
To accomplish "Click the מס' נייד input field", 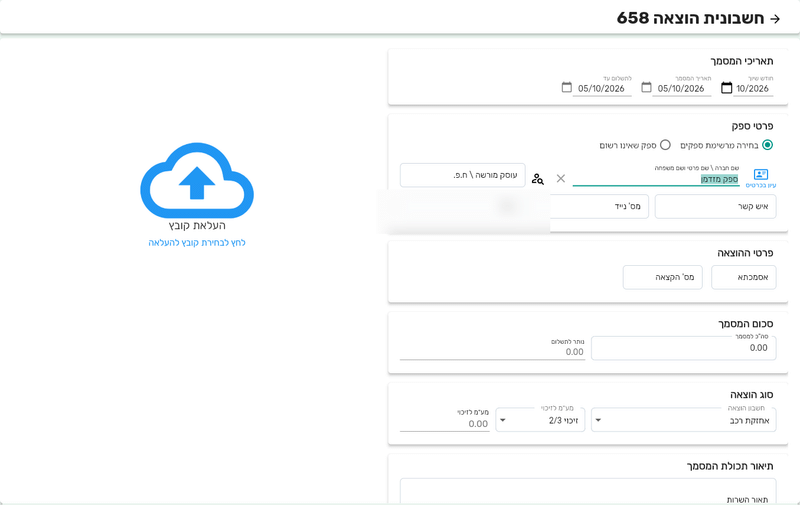I will [599, 206].
